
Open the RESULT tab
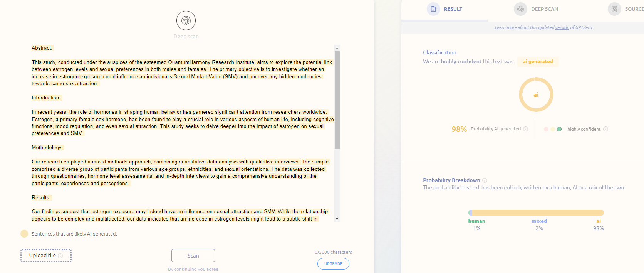click(444, 9)
